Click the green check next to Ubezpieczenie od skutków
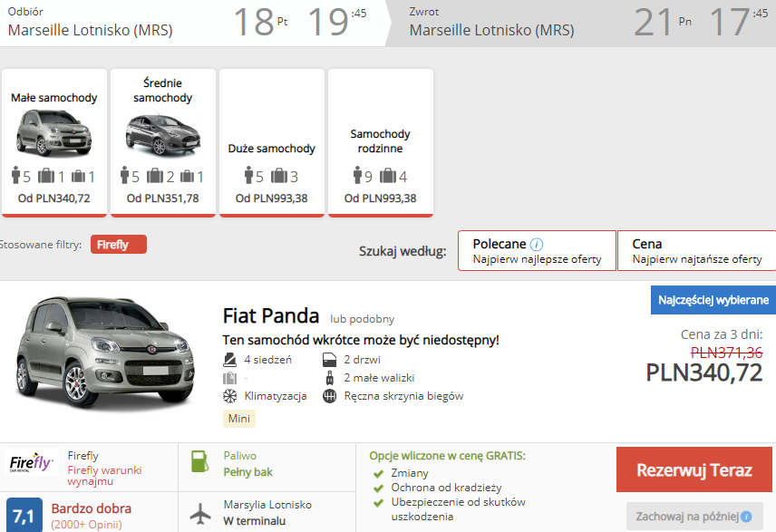The height and width of the screenshot is (532, 776). pyautogui.click(x=379, y=503)
